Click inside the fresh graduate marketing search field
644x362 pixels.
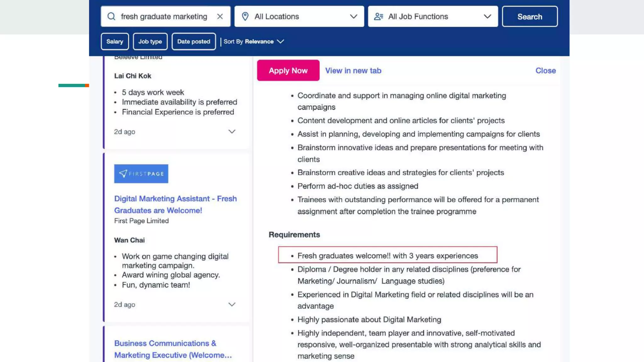tap(164, 16)
